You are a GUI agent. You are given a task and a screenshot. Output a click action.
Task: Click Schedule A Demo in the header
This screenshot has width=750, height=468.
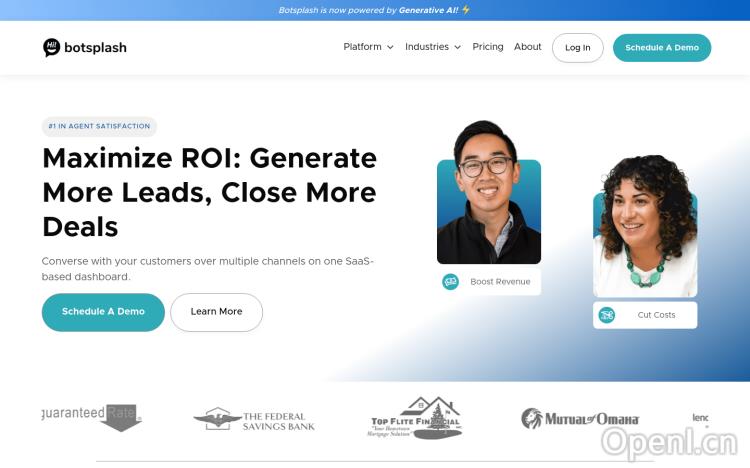662,48
